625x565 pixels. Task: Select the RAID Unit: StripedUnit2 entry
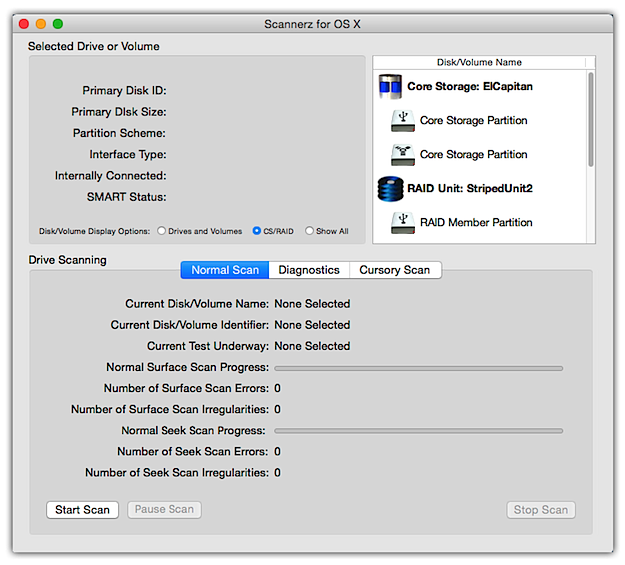[480, 189]
